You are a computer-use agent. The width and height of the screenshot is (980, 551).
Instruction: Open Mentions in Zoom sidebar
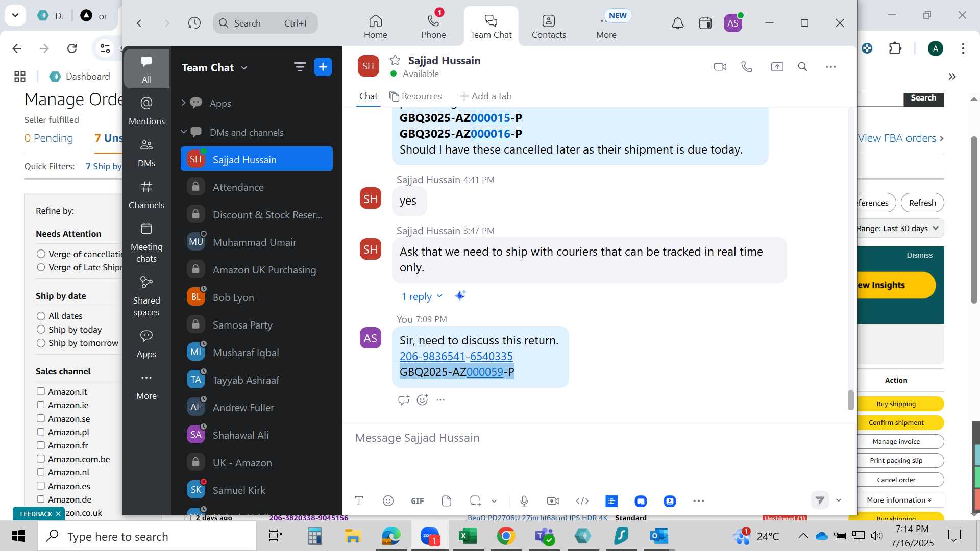pos(146,110)
